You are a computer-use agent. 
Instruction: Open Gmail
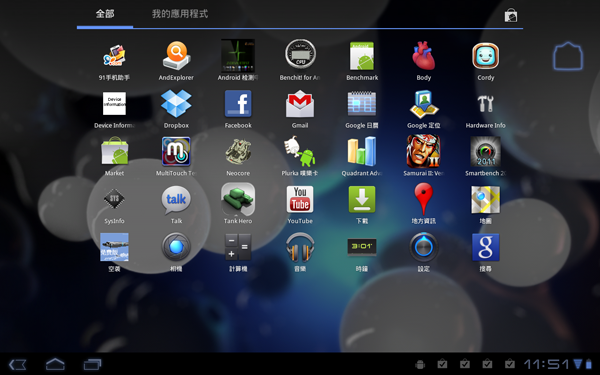[x=300, y=103]
